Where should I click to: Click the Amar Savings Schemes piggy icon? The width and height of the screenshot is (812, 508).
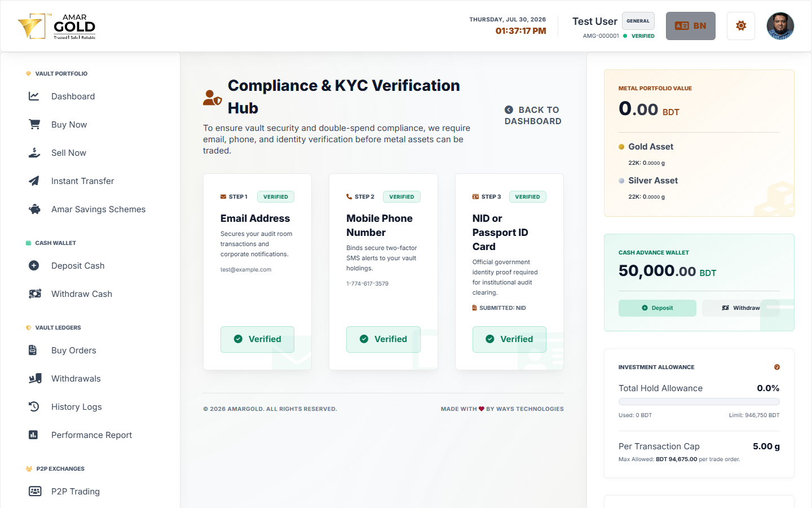[x=34, y=209]
